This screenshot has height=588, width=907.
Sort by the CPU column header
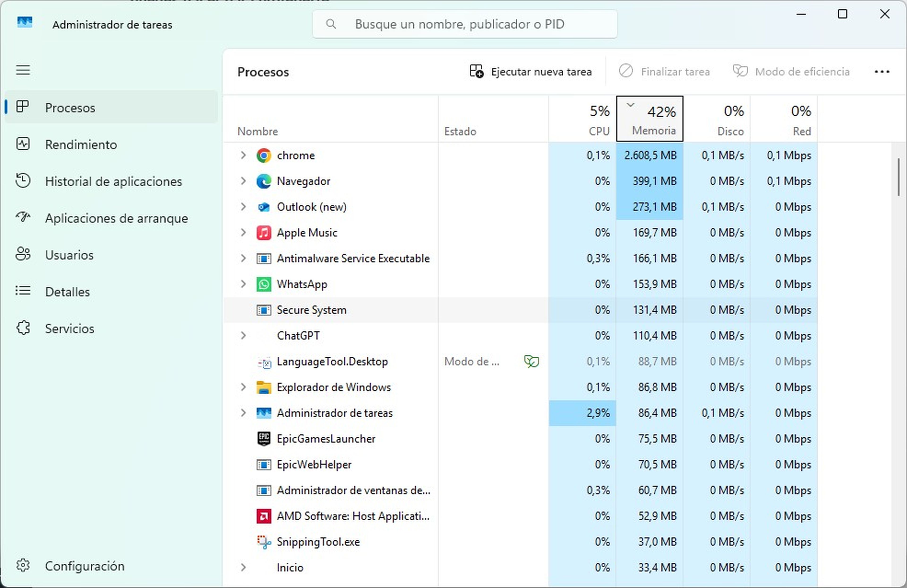click(x=582, y=119)
